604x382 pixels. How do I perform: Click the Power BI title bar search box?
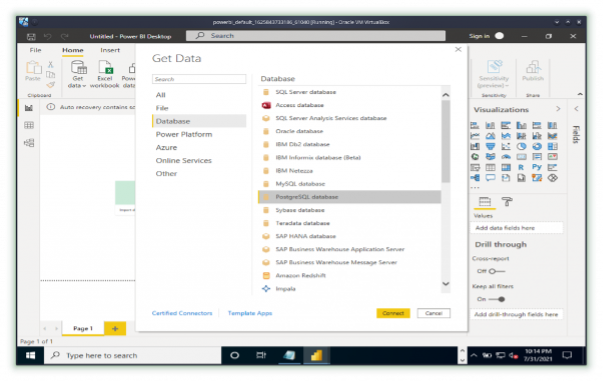(x=315, y=36)
